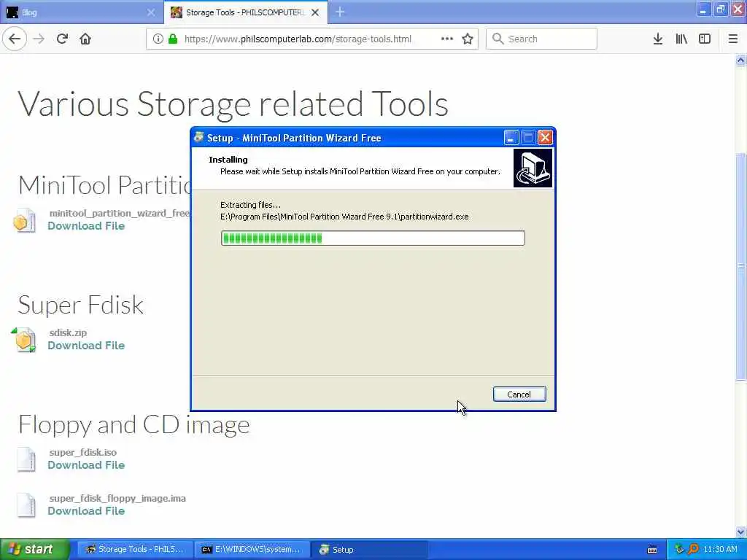Minimize the MiniTool Setup window
747x560 pixels.
[511, 138]
